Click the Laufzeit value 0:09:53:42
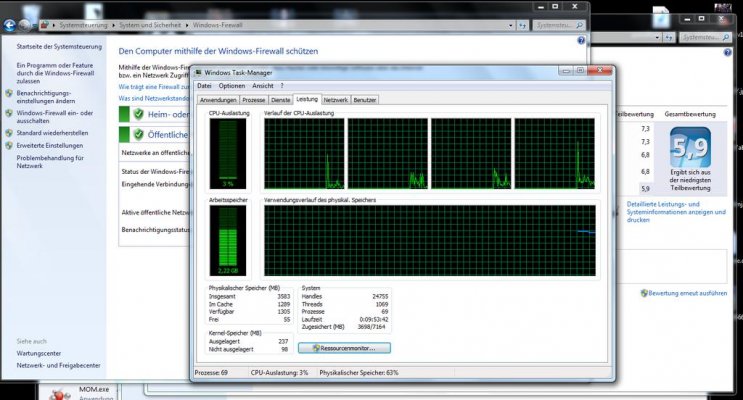 [374, 319]
